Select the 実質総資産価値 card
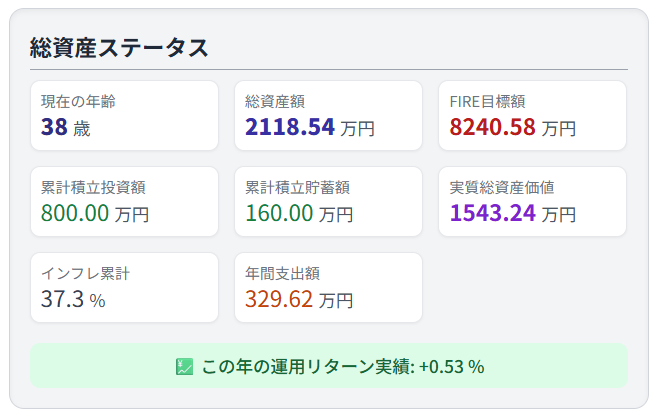661x419 pixels. point(532,201)
